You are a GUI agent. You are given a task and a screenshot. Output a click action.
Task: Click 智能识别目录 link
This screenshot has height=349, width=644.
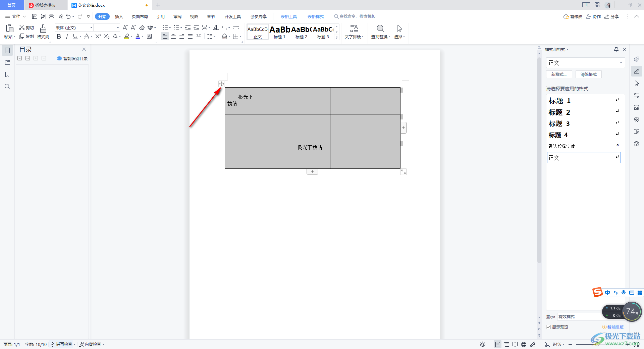(x=72, y=58)
